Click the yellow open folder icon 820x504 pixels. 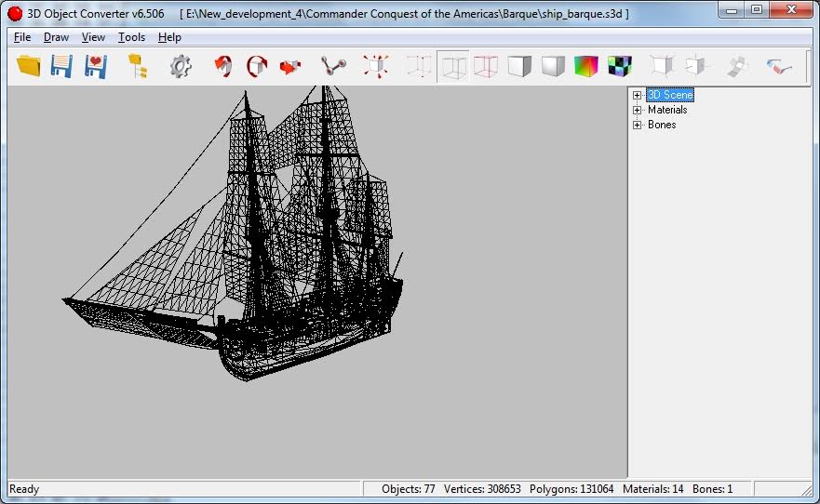tap(29, 66)
